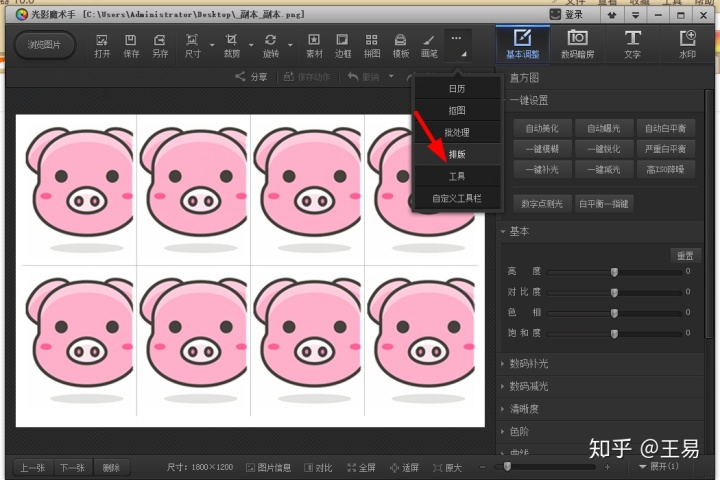Expand the 数码补光 section
Image resolution: width=720 pixels, height=480 pixels.
click(528, 364)
